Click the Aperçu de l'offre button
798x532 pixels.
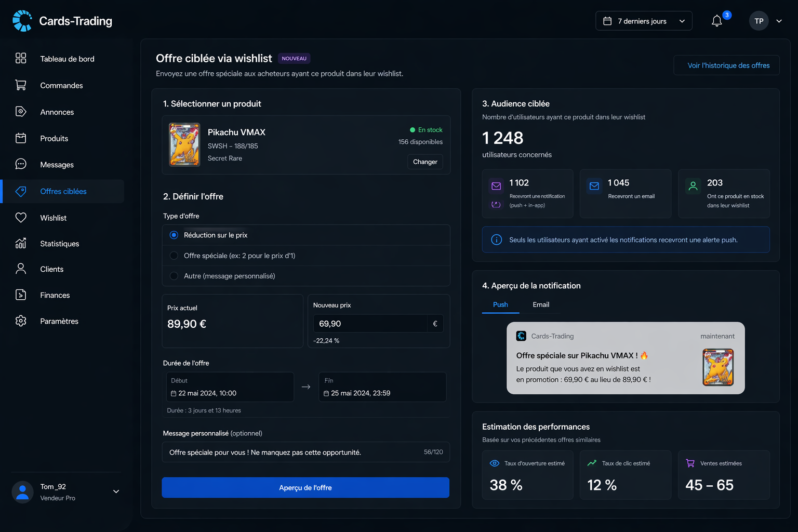305,487
